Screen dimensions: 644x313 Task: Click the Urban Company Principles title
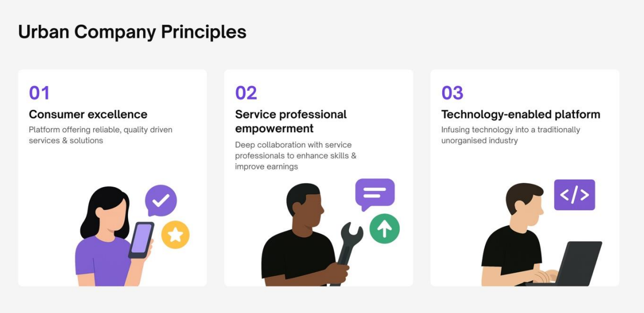132,32
